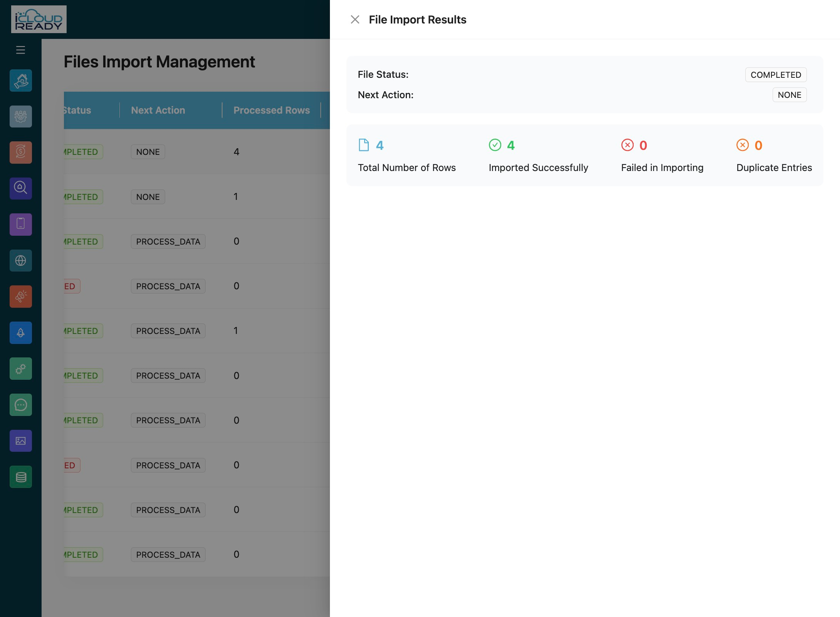Click the 'Imported Successfully' label
The image size is (840, 617).
point(538,168)
